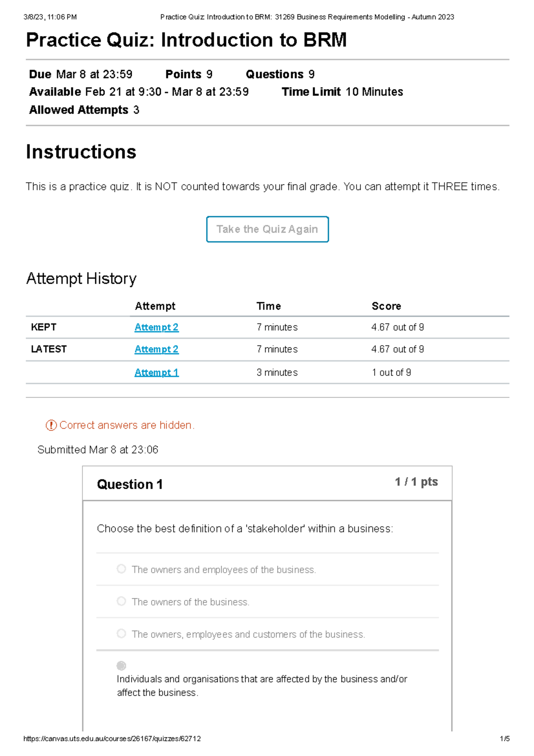Click the warning icon beside hidden answers notice

[x=51, y=426]
